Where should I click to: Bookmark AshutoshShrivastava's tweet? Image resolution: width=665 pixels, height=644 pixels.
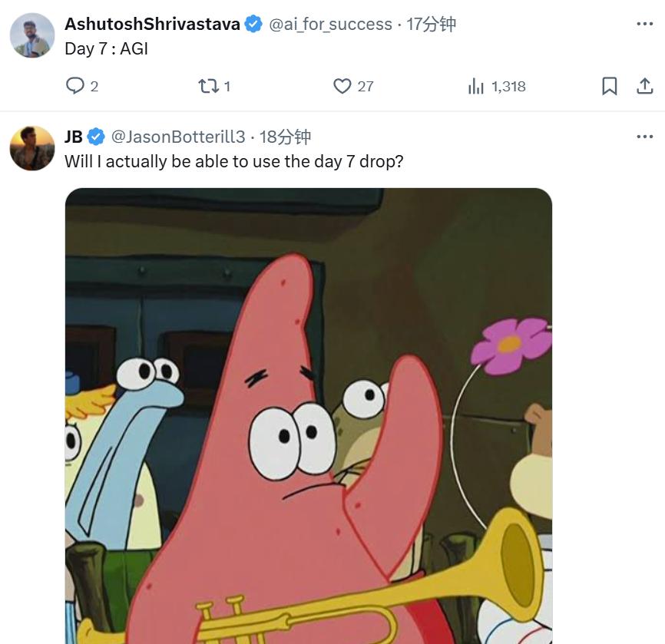pyautogui.click(x=609, y=86)
